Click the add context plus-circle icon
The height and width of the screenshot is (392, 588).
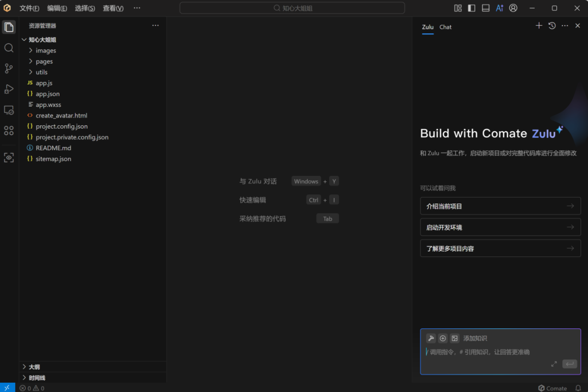443,338
